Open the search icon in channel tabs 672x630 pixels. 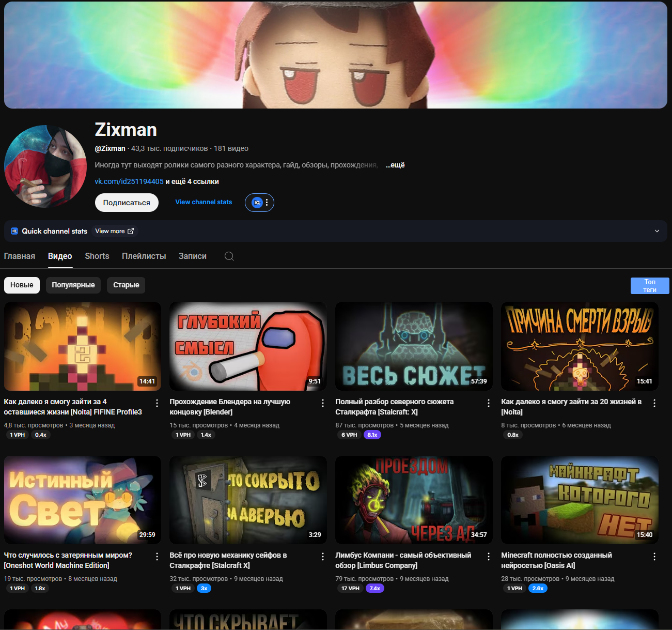coord(229,256)
